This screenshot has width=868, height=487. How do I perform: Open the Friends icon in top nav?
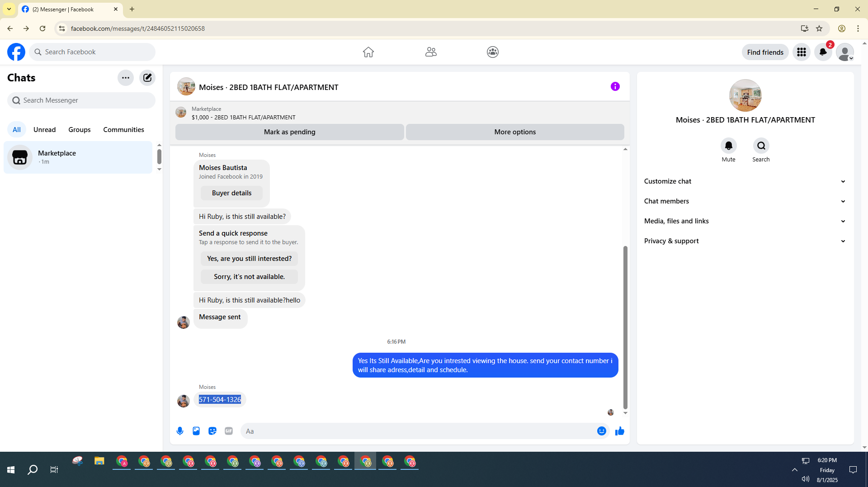431,52
